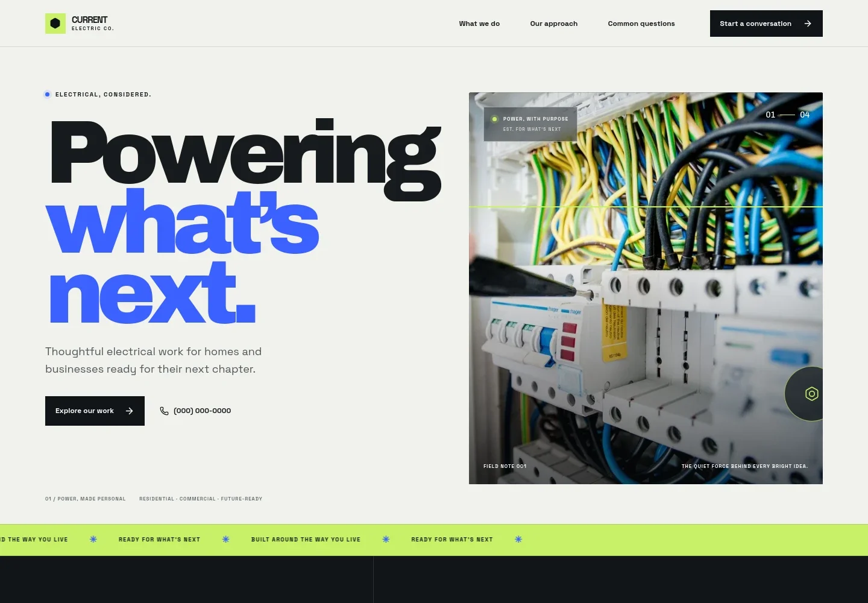868x603 pixels.
Task: Click the electrical panel hero image
Action: coord(646,288)
